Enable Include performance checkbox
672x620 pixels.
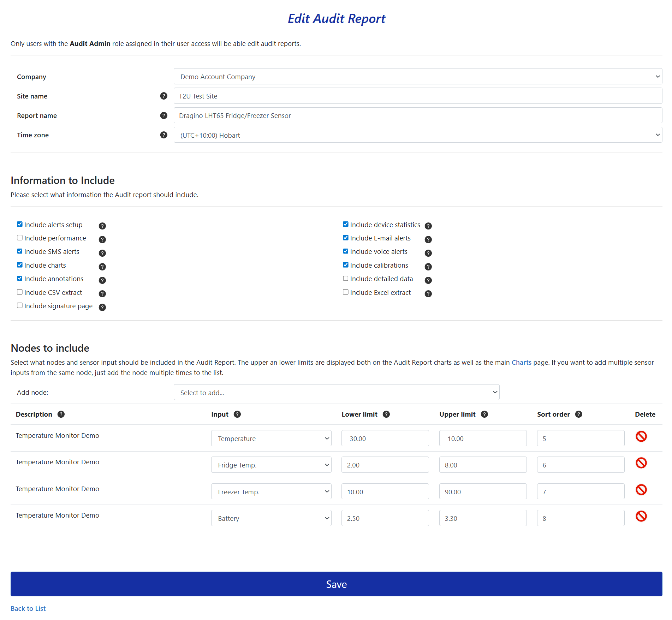click(20, 238)
